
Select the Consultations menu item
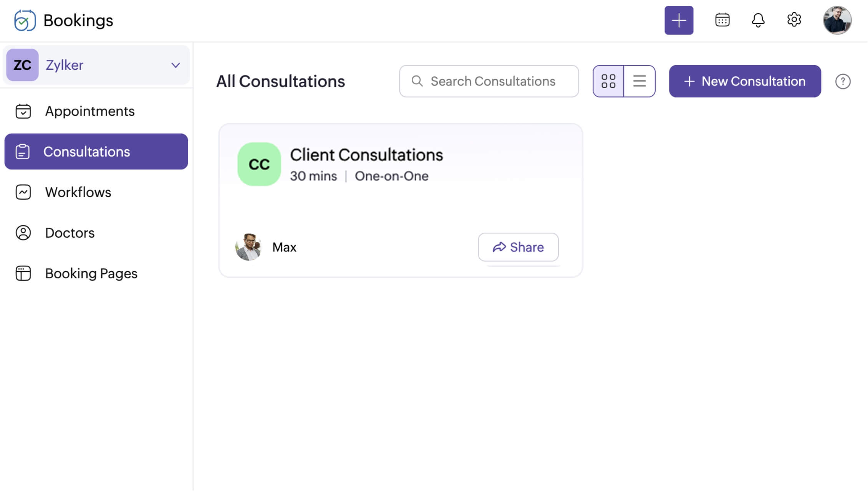pyautogui.click(x=87, y=152)
